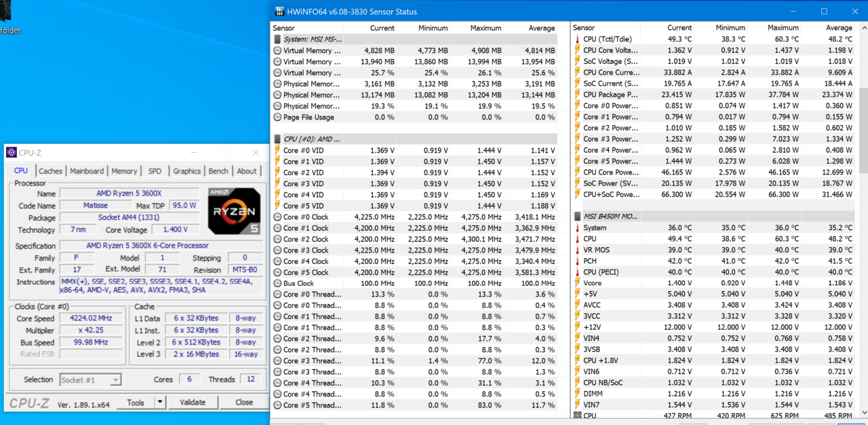Select the Core #2 Clock 4,300.1 MHz row
This screenshot has width=868, height=425.
pos(414,240)
